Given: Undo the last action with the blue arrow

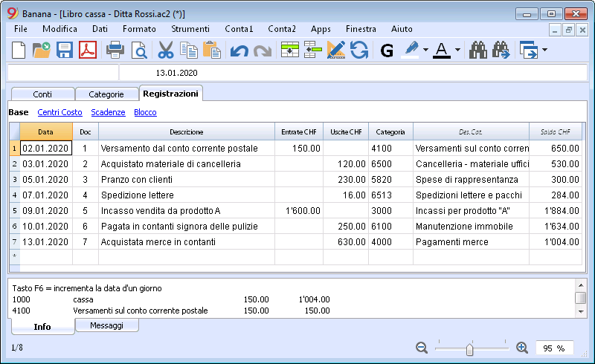Looking at the screenshot, I should (239, 51).
